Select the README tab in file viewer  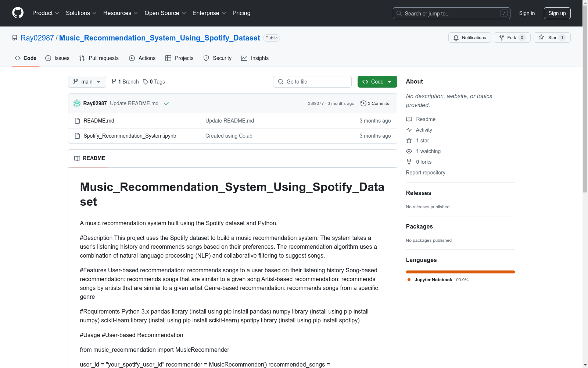click(90, 158)
